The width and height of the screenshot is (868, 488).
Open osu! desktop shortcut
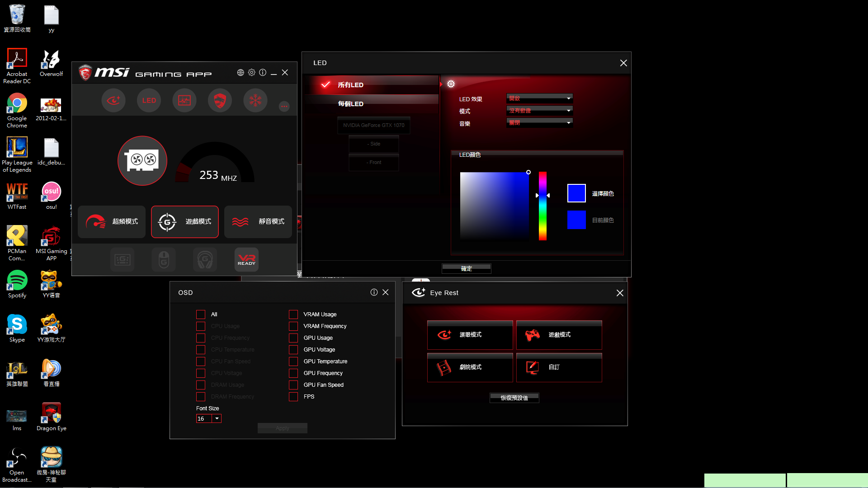pyautogui.click(x=52, y=196)
